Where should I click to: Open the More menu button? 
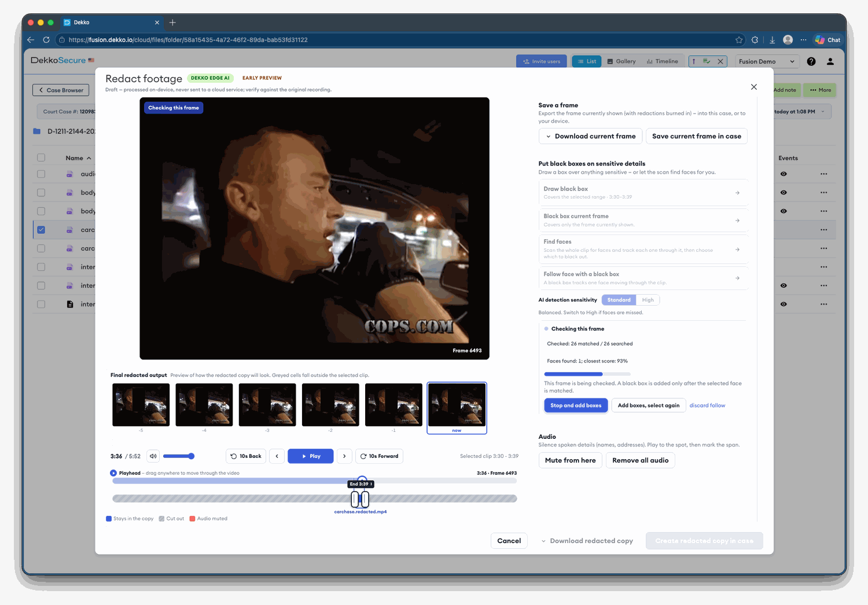pos(820,90)
